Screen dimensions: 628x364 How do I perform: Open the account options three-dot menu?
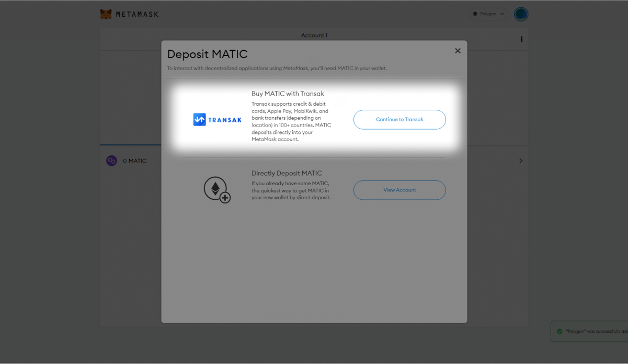point(521,39)
